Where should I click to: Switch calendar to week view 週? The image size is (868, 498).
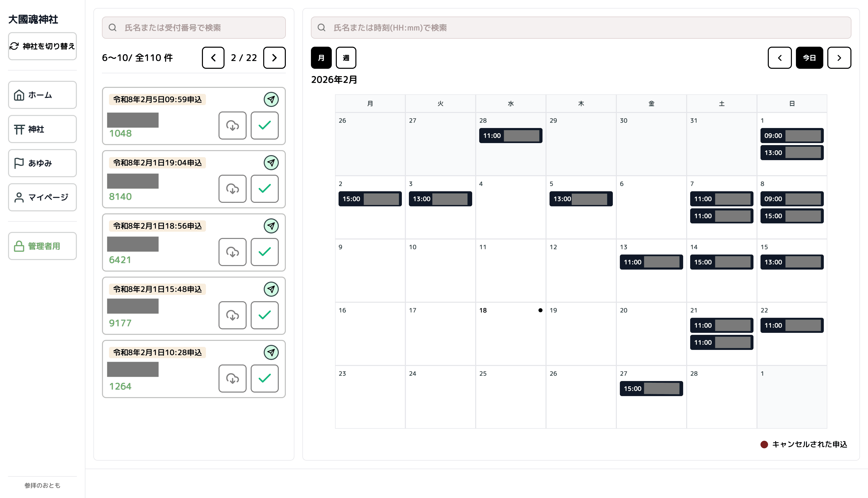point(346,58)
